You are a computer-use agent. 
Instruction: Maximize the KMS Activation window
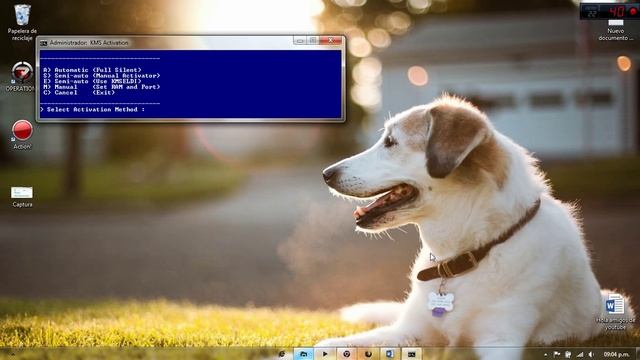tap(313, 40)
